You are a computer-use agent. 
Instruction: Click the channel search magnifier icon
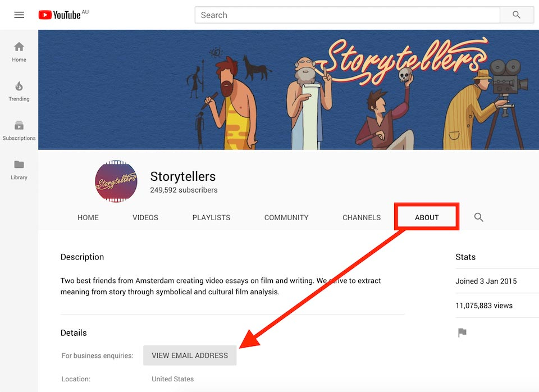(x=478, y=217)
